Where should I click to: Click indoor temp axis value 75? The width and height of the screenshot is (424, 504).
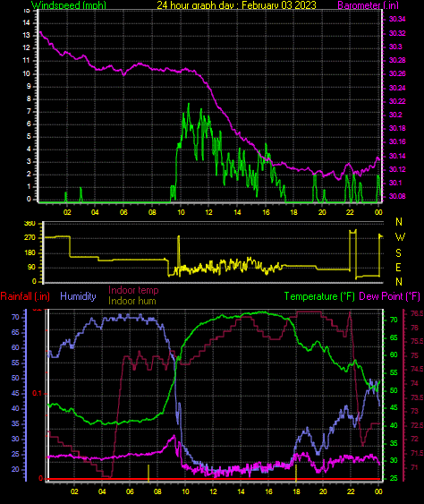(x=415, y=355)
